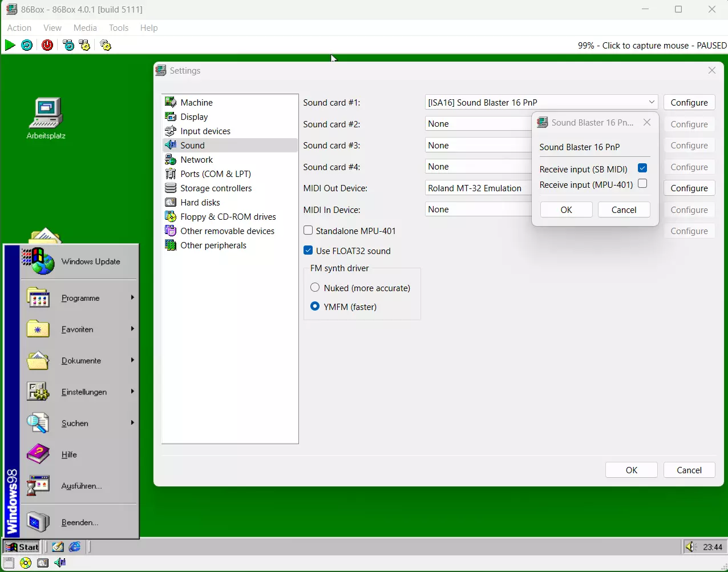Click the Show Desktop quick launch icon

coord(58,547)
